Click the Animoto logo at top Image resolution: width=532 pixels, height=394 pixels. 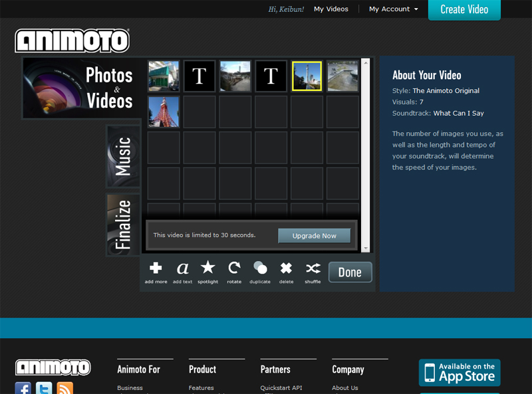pyautogui.click(x=72, y=41)
